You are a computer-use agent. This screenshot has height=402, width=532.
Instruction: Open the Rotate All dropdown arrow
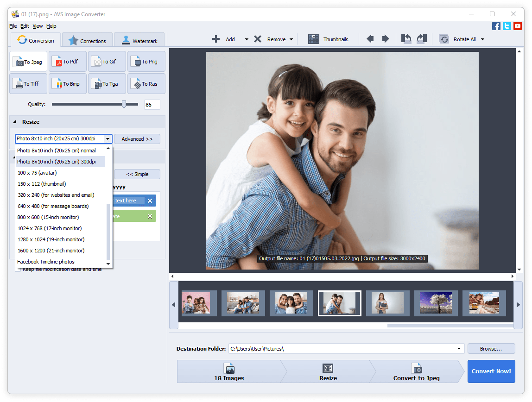coord(482,39)
